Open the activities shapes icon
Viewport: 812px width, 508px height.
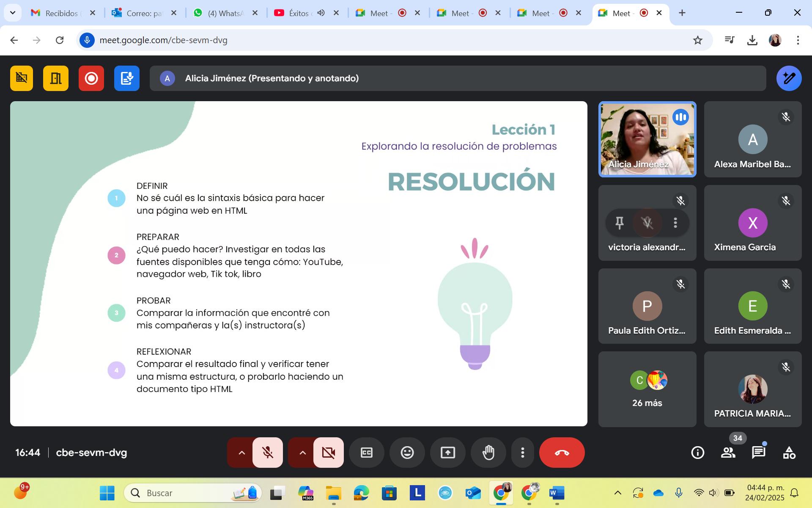[789, 453]
